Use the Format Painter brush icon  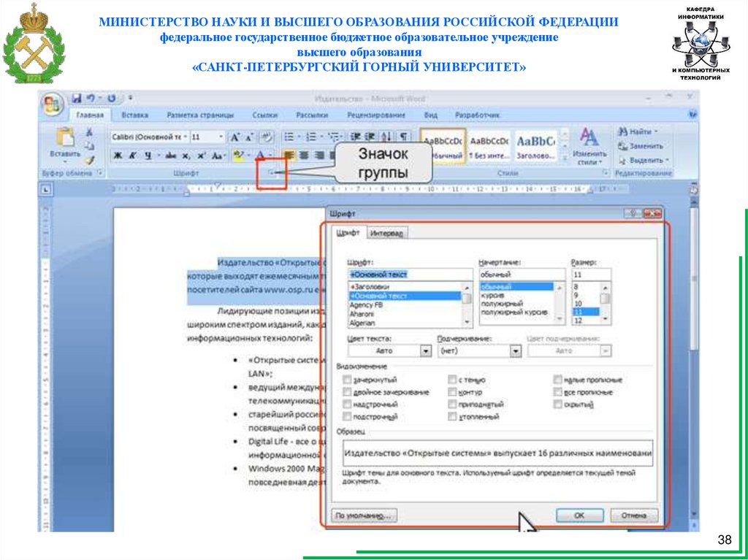point(88,161)
